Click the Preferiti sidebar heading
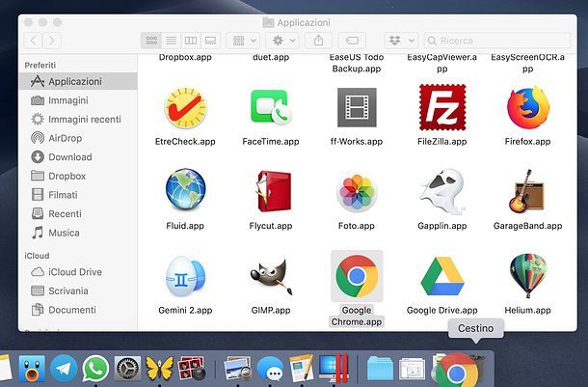The width and height of the screenshot is (588, 387). click(40, 66)
